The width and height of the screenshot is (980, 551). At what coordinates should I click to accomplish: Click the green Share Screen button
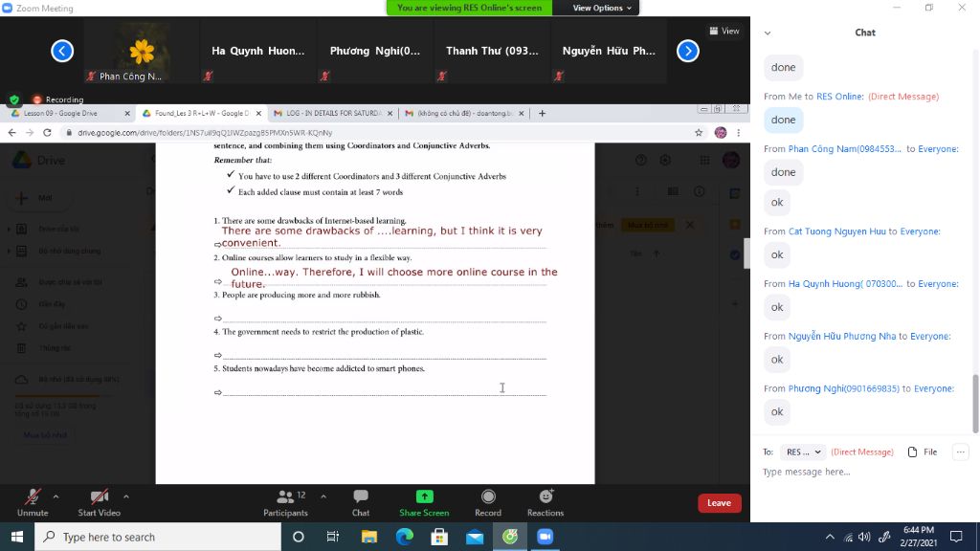pyautogui.click(x=424, y=503)
